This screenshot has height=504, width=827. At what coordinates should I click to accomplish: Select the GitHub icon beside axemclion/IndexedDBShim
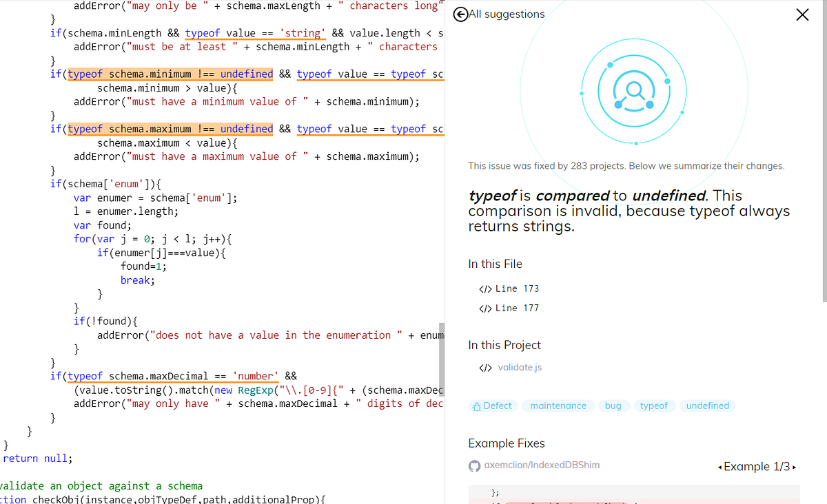(475, 465)
